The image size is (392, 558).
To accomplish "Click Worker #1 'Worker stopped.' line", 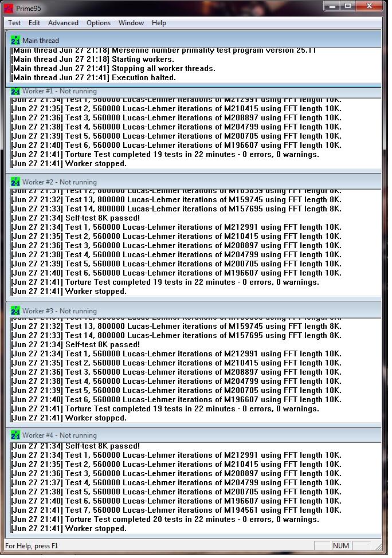I will click(x=69, y=164).
